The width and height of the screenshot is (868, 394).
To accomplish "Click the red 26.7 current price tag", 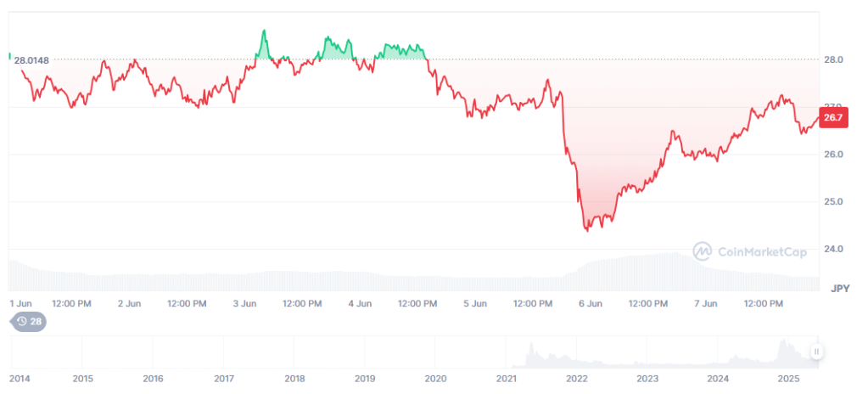I will 832,118.
